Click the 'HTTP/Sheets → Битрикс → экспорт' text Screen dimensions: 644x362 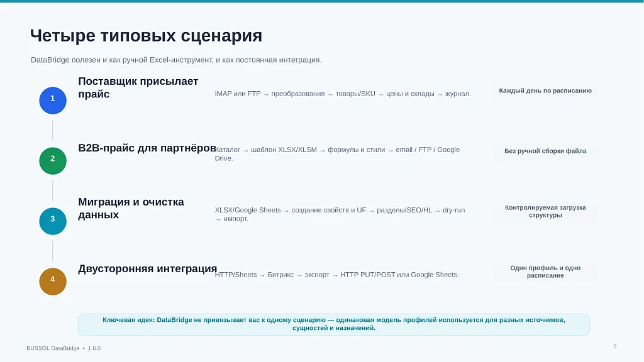(337, 275)
